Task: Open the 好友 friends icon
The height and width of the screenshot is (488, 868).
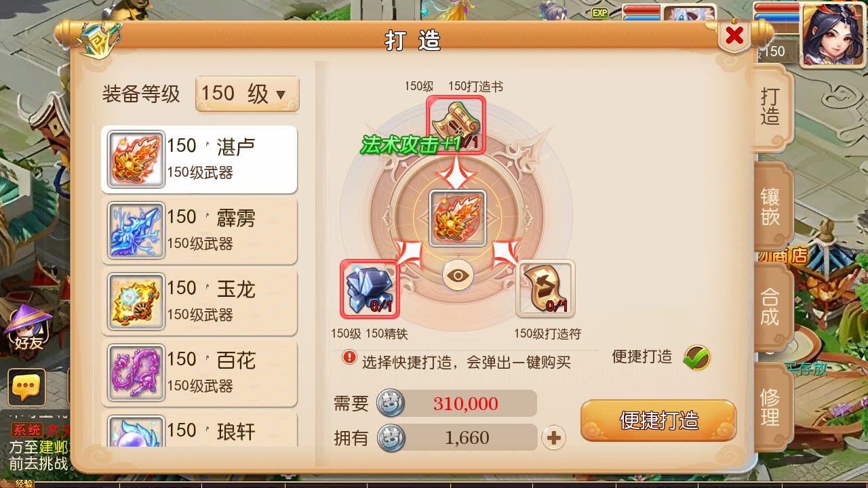Action: 28,328
